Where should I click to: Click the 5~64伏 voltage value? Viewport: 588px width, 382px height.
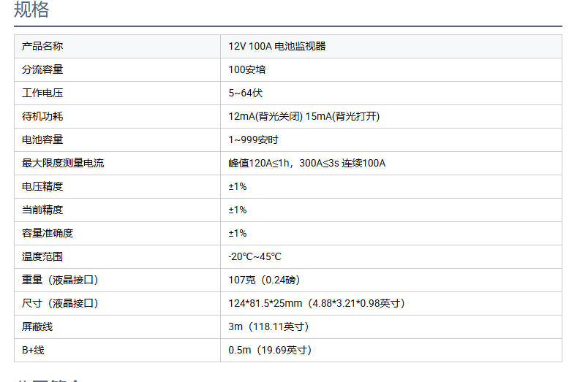(x=245, y=93)
